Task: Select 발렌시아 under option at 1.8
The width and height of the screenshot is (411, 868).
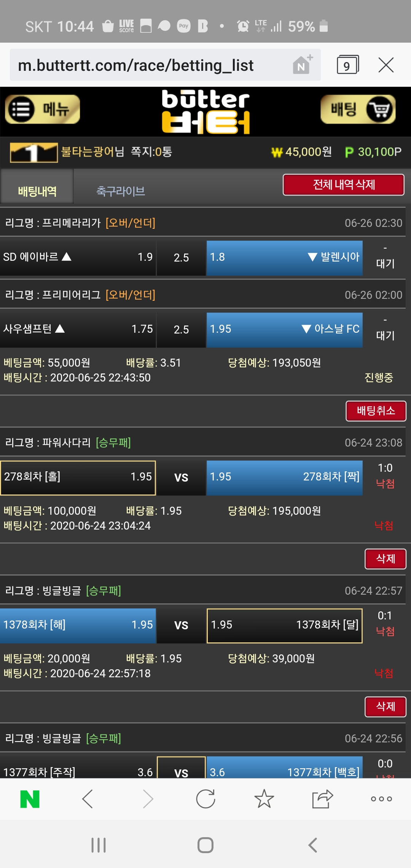Action: [284, 258]
